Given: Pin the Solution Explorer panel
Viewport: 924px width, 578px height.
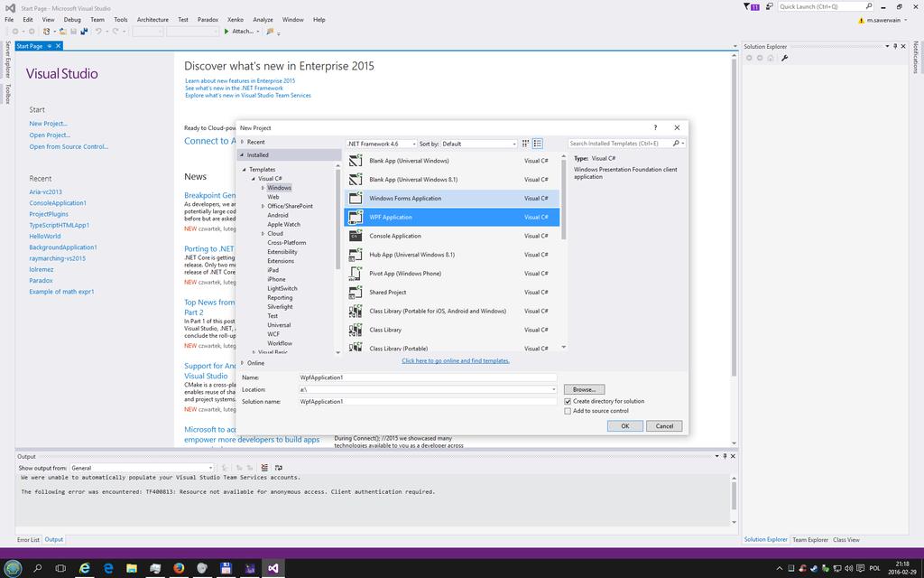Looking at the screenshot, I should point(895,46).
